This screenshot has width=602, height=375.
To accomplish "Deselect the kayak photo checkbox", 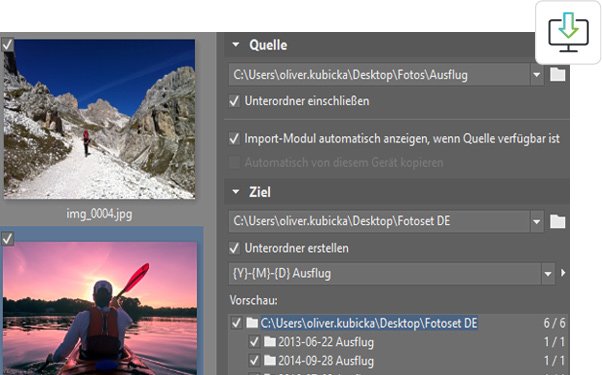I will (7, 239).
